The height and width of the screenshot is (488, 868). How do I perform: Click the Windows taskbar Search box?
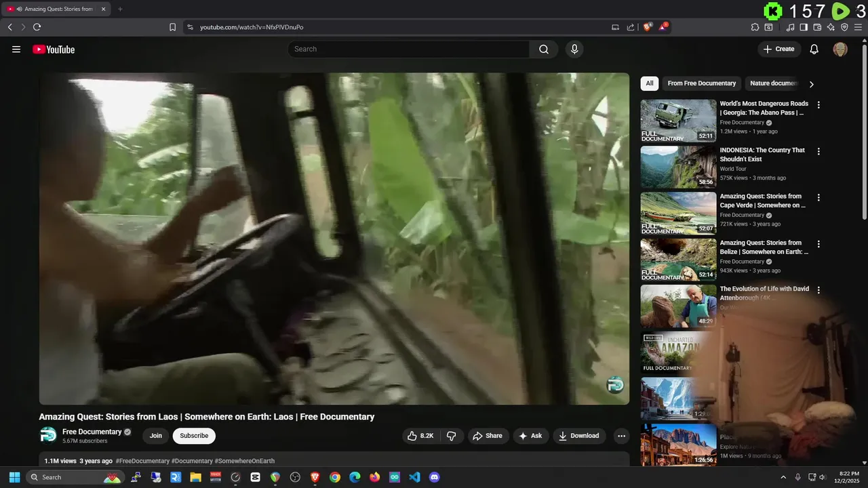click(75, 477)
